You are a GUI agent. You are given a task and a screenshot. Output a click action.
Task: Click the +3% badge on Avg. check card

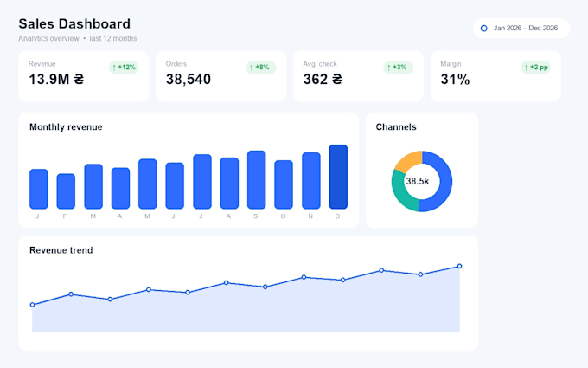pos(399,68)
